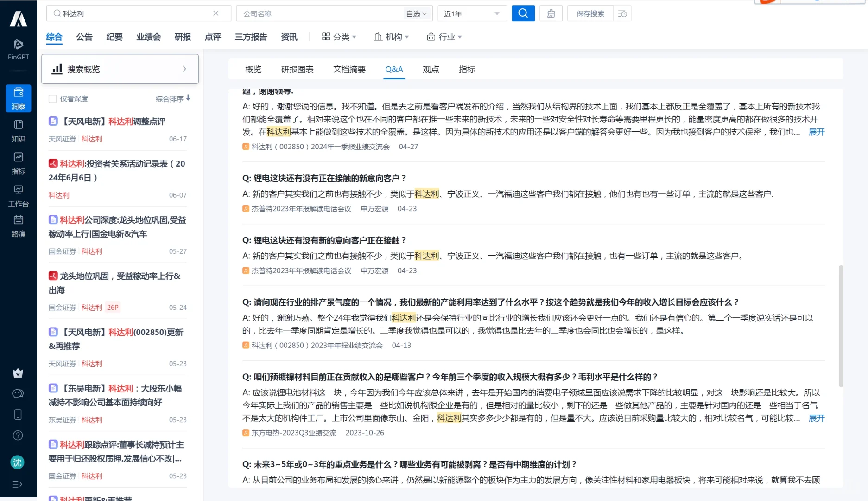Expand answer with 展开 for 2024年一季报 Q&A
The width and height of the screenshot is (868, 501).
click(x=817, y=132)
